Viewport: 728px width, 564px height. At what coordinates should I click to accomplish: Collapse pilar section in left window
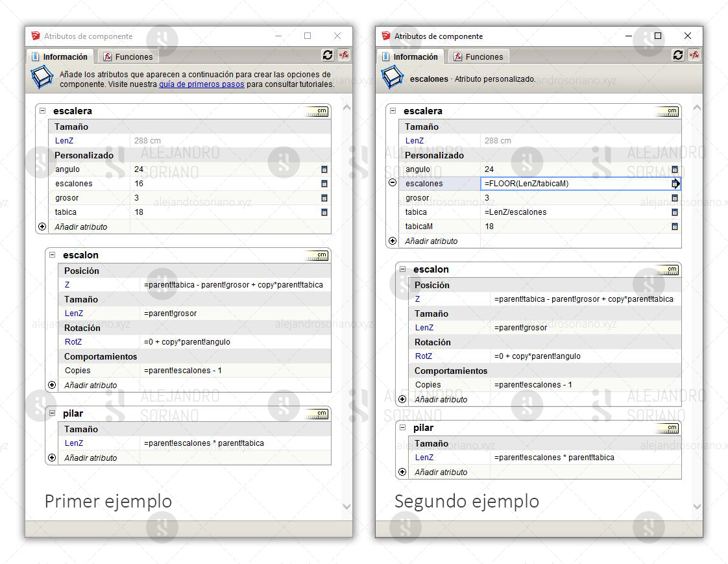53,413
